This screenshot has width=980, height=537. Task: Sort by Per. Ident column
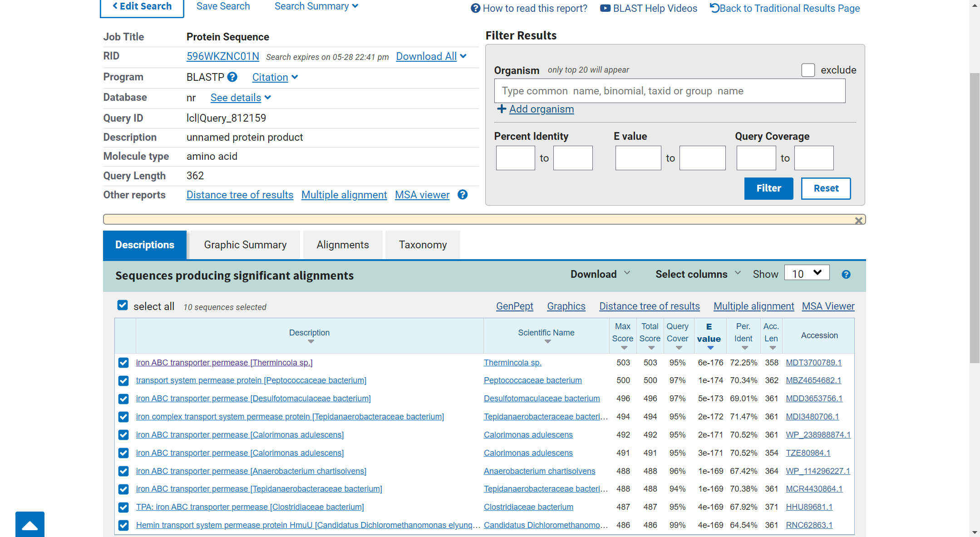[745, 348]
